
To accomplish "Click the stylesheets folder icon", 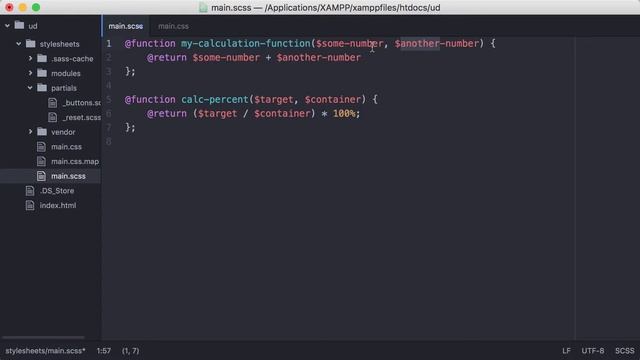I will pos(31,43).
